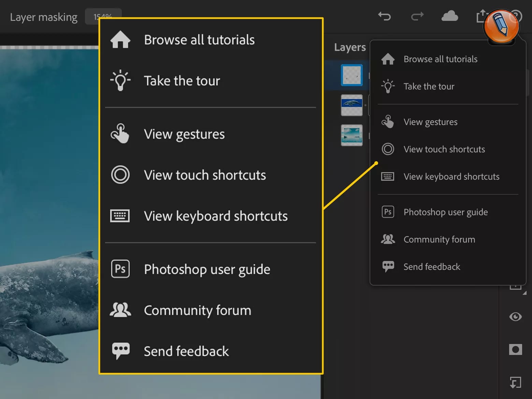
Task: Click the Layers panel heading
Action: pyautogui.click(x=350, y=47)
